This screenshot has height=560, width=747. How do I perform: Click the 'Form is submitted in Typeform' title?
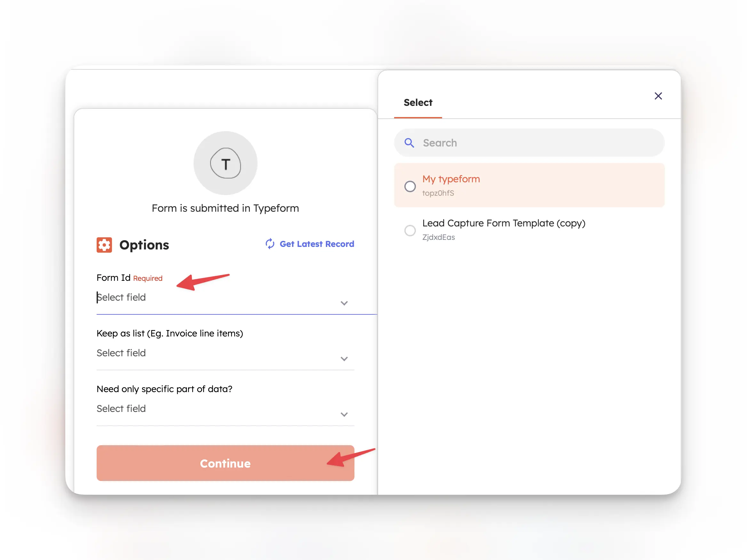pos(225,208)
